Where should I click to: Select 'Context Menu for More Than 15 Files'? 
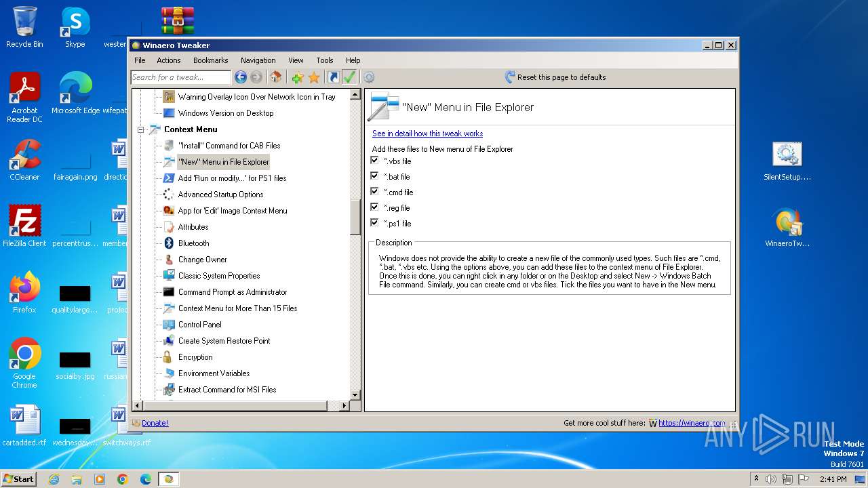tap(237, 308)
